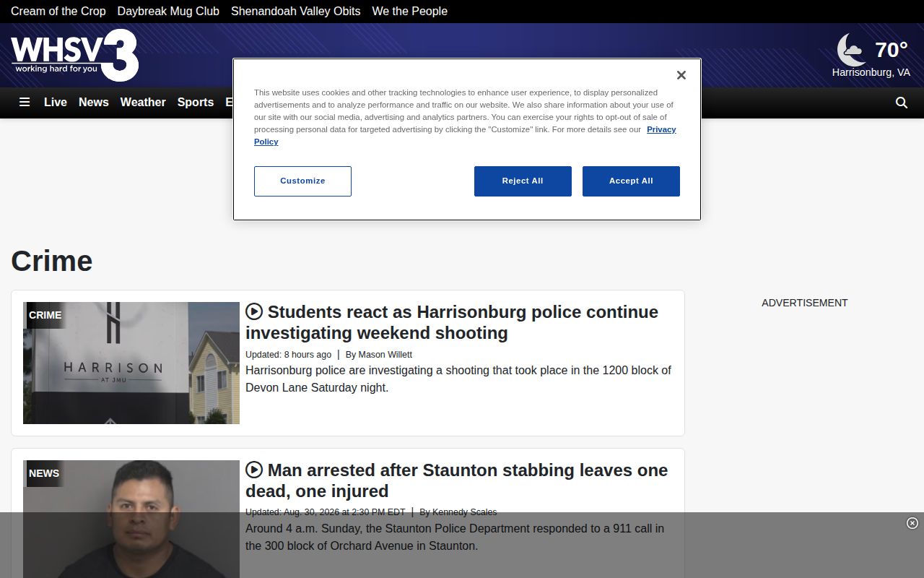Click Accept All cookies button
The width and height of the screenshot is (924, 578).
pos(631,181)
